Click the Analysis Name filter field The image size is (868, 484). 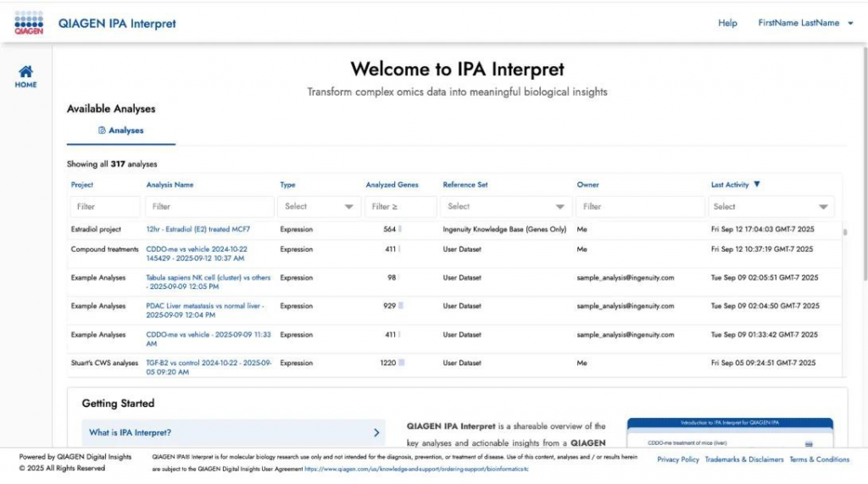coord(209,206)
